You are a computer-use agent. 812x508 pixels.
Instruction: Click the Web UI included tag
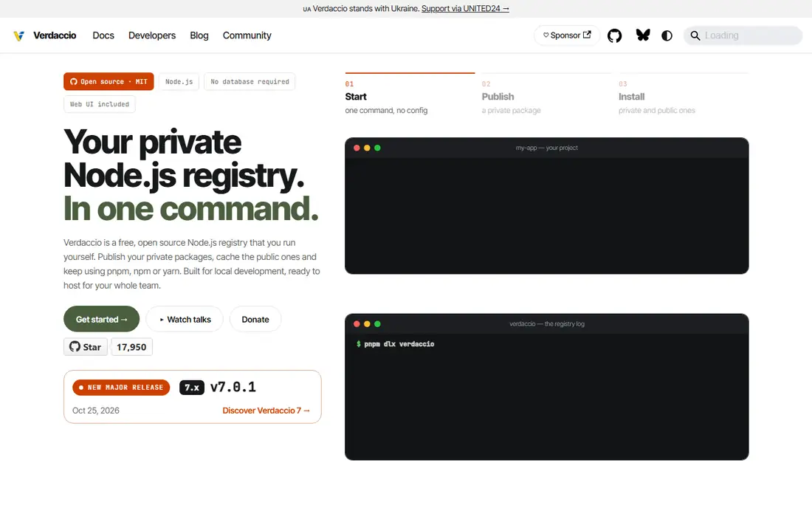click(100, 104)
